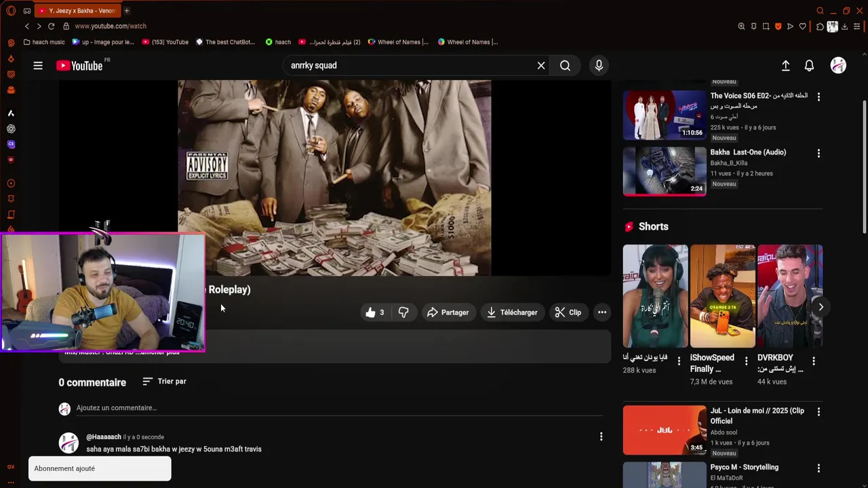Show next Shorts with the arrow
Viewport: 868px width, 488px height.
pos(821,307)
